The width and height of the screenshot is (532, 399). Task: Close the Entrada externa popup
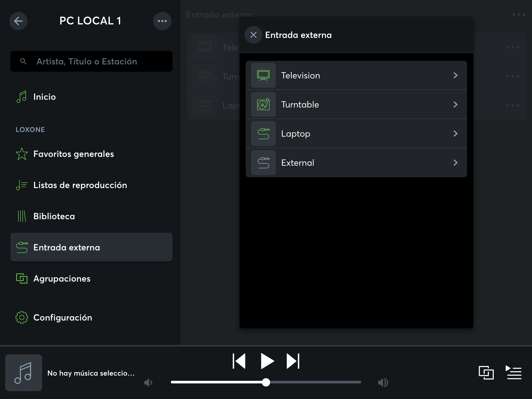pos(253,35)
